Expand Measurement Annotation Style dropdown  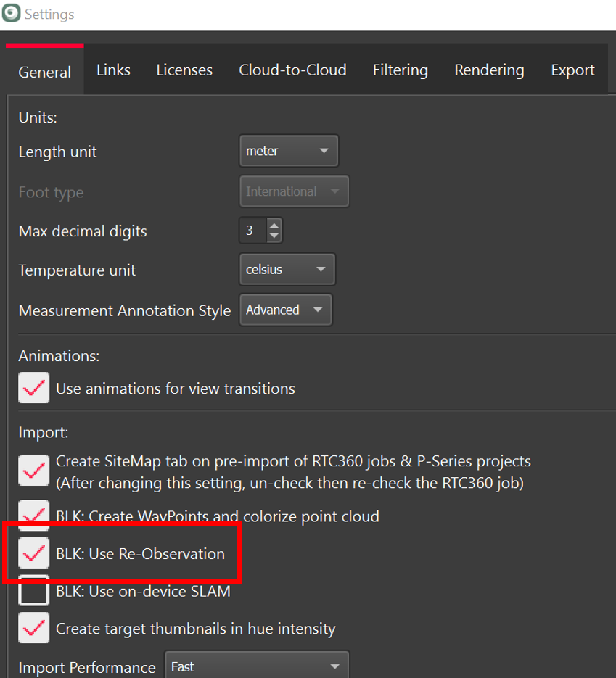285,310
